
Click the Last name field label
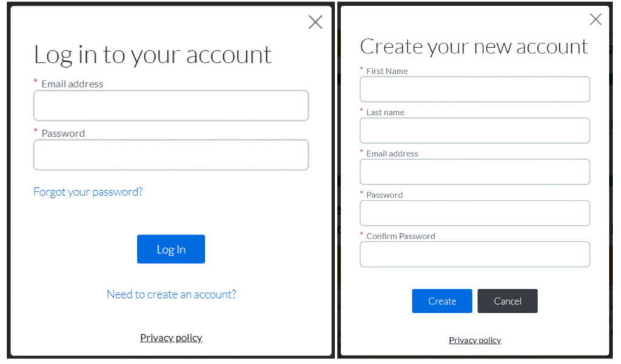click(385, 112)
